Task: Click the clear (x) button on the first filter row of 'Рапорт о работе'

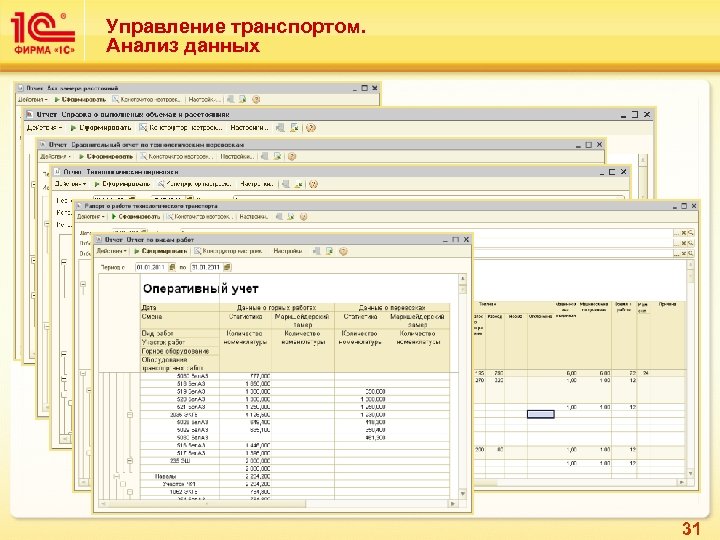Action: point(684,233)
